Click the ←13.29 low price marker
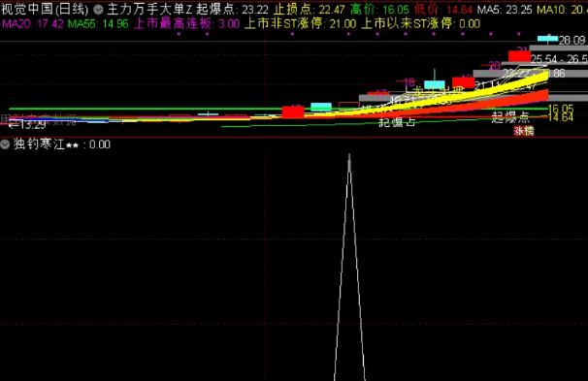This screenshot has height=381, width=588. (x=26, y=124)
